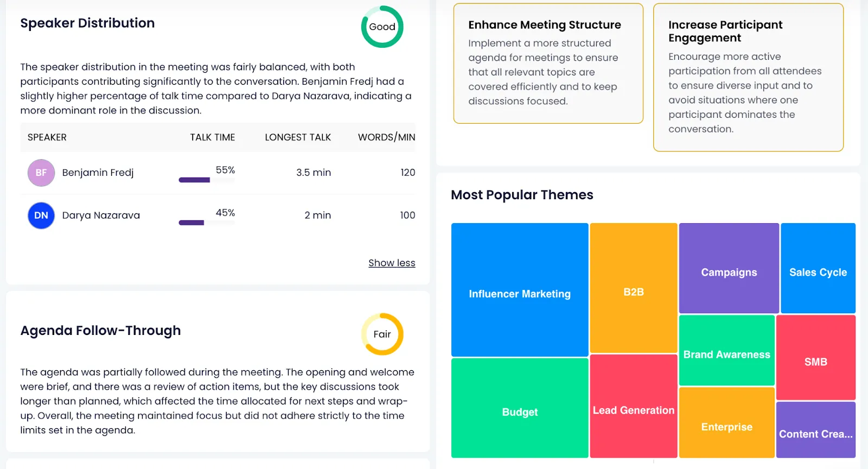
Task: Select the Budget theme tile
Action: pyautogui.click(x=520, y=408)
